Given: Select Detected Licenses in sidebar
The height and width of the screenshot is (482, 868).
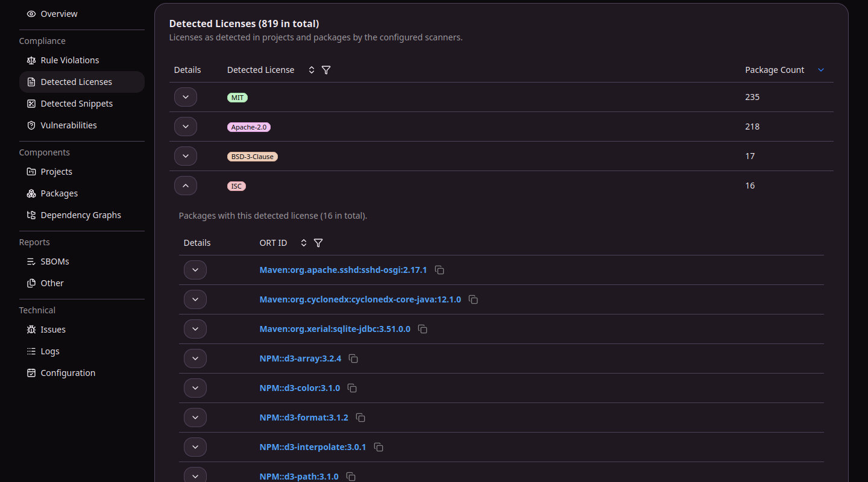Looking at the screenshot, I should point(82,82).
